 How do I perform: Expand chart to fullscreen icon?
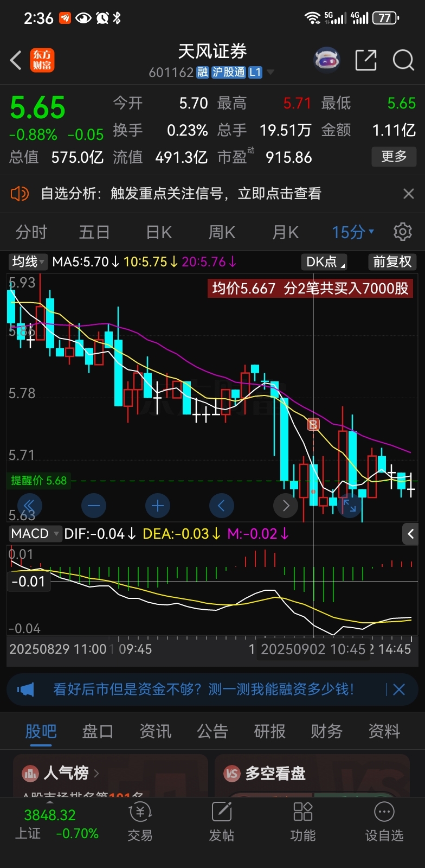tap(350, 506)
